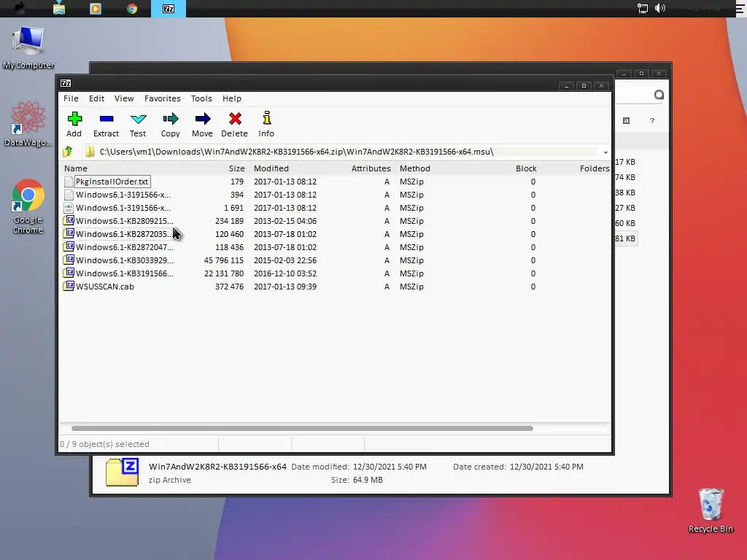Click icon of PkgInstallOrder.txt row
Viewport: 747px width, 560px height.
coord(69,182)
